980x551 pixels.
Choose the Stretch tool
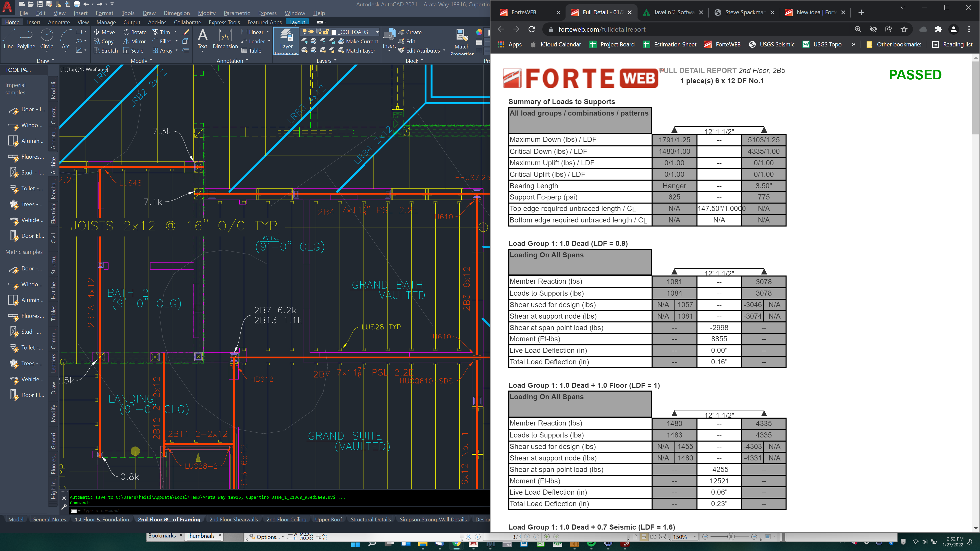tap(105, 51)
